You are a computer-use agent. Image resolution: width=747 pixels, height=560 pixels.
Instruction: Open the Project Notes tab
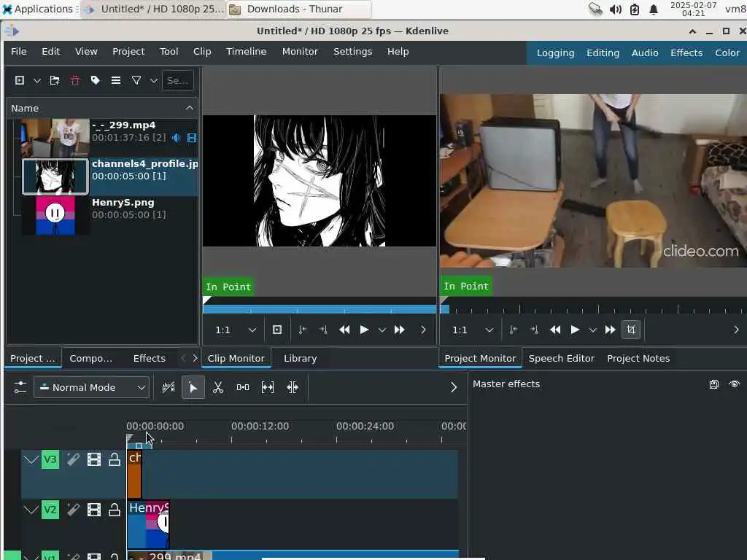[638, 359]
